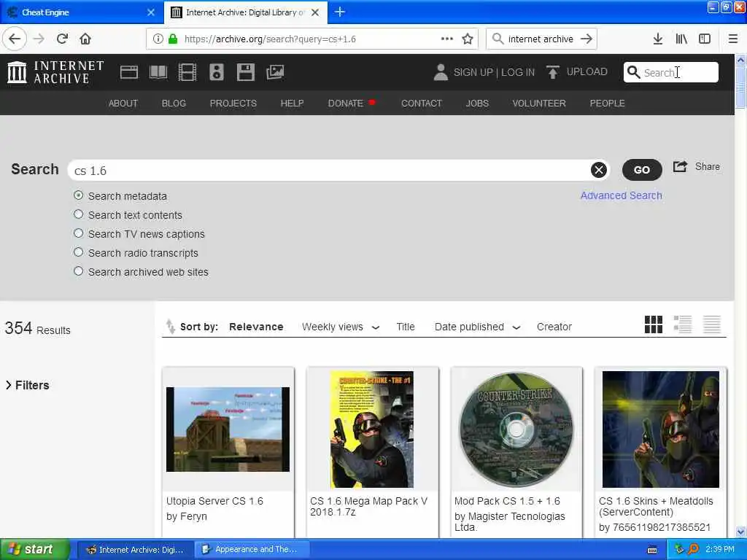This screenshot has height=560, width=747.
Task: Open the Firefox hamburger menu
Action: tap(732, 39)
